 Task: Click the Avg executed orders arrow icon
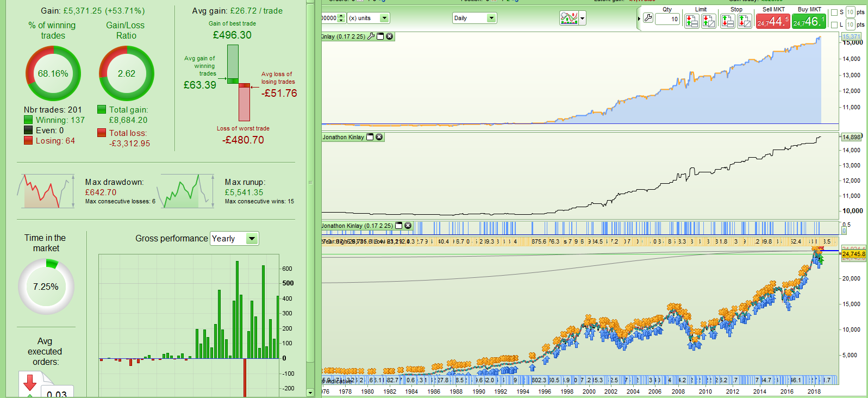[30, 382]
